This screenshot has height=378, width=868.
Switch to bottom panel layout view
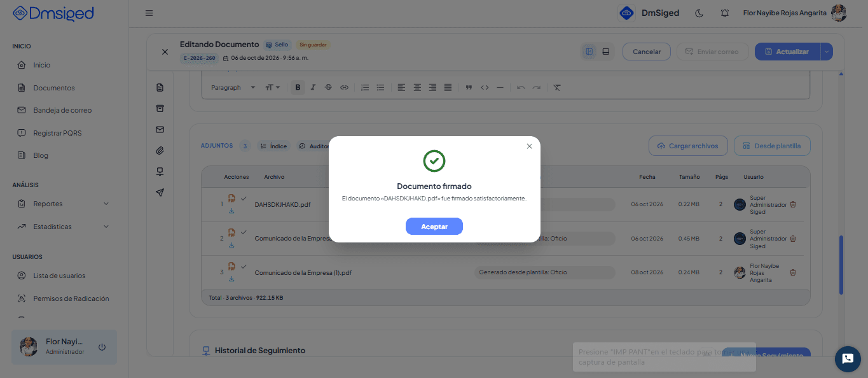(606, 52)
